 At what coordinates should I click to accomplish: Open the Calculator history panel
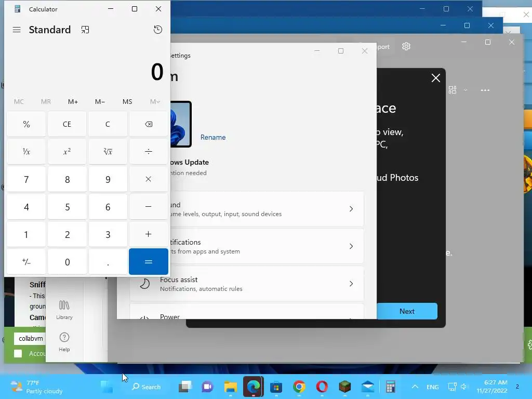158,30
